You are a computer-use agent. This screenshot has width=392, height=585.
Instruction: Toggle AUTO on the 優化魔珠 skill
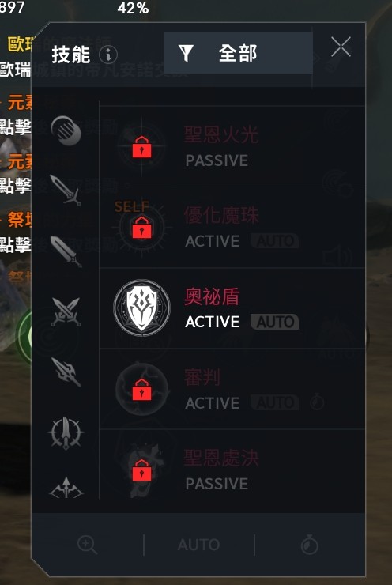click(x=274, y=240)
